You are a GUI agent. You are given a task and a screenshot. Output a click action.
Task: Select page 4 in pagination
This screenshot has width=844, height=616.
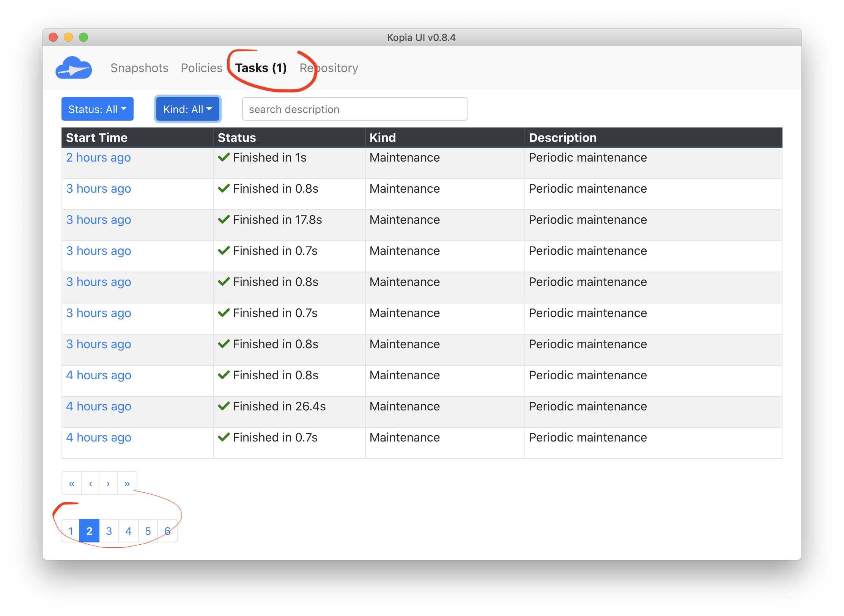click(x=128, y=531)
